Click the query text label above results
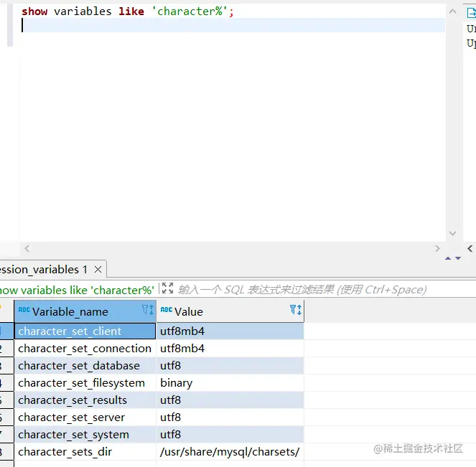The height and width of the screenshot is (467, 476). [x=77, y=291]
